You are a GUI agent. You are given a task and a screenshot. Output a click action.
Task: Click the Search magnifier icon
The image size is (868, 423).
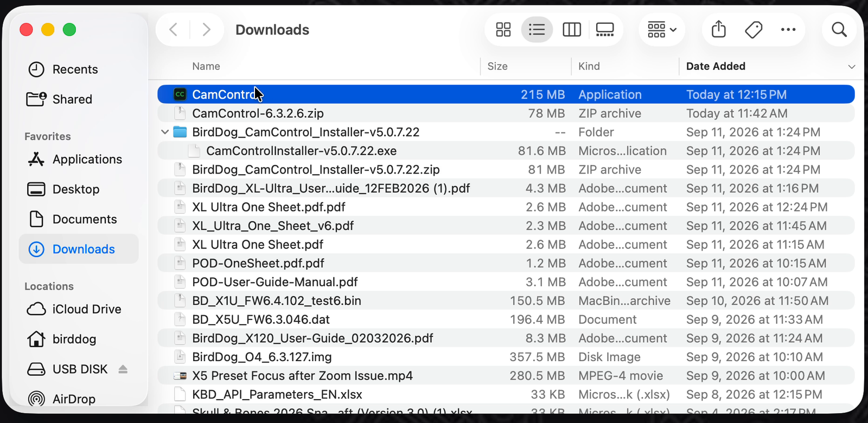click(x=839, y=29)
